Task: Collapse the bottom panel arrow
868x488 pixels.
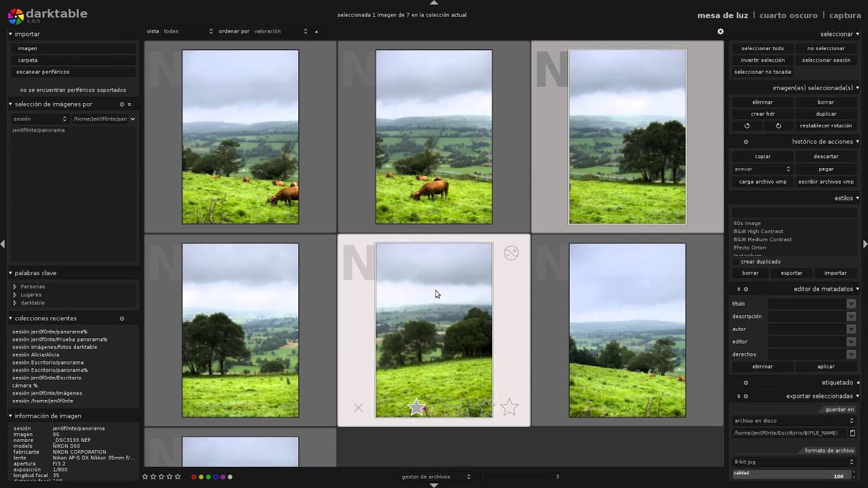Action: click(434, 485)
